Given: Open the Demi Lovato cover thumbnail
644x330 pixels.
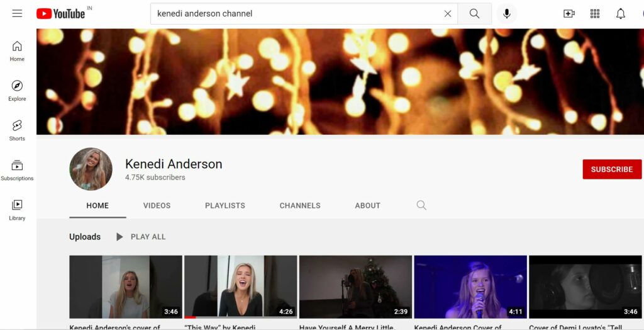Looking at the screenshot, I should click(x=586, y=287).
